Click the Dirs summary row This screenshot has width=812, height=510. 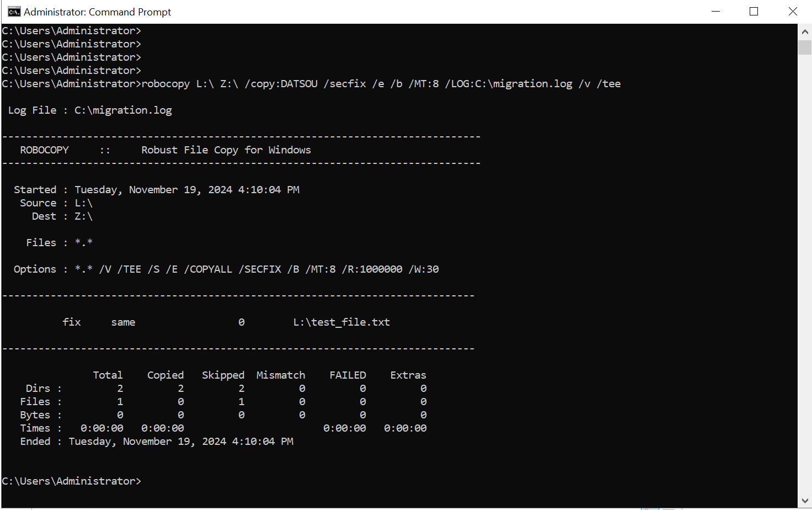click(221, 388)
